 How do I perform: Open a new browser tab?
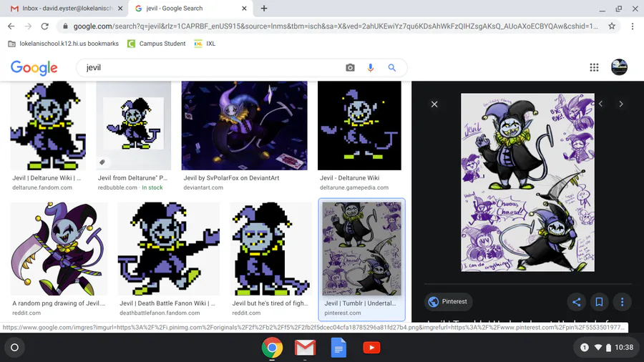(x=263, y=8)
